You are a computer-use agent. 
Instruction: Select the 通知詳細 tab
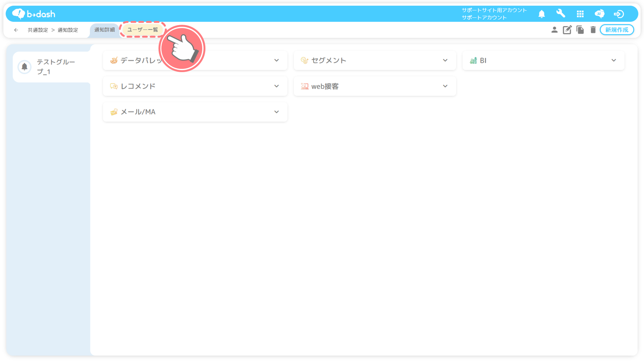(104, 30)
